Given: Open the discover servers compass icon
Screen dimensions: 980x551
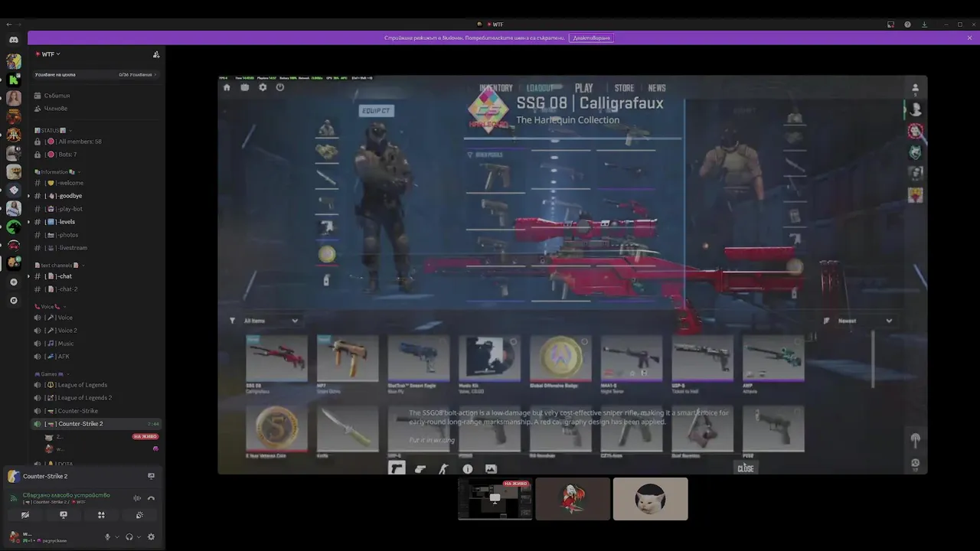Looking at the screenshot, I should point(14,301).
